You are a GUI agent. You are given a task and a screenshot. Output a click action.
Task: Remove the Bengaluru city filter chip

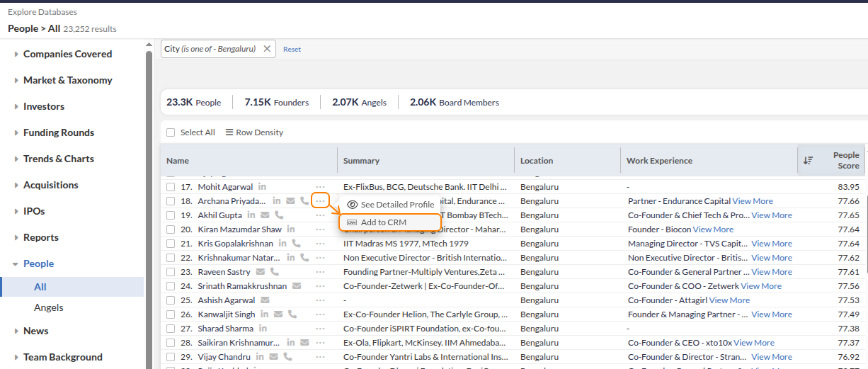[267, 49]
